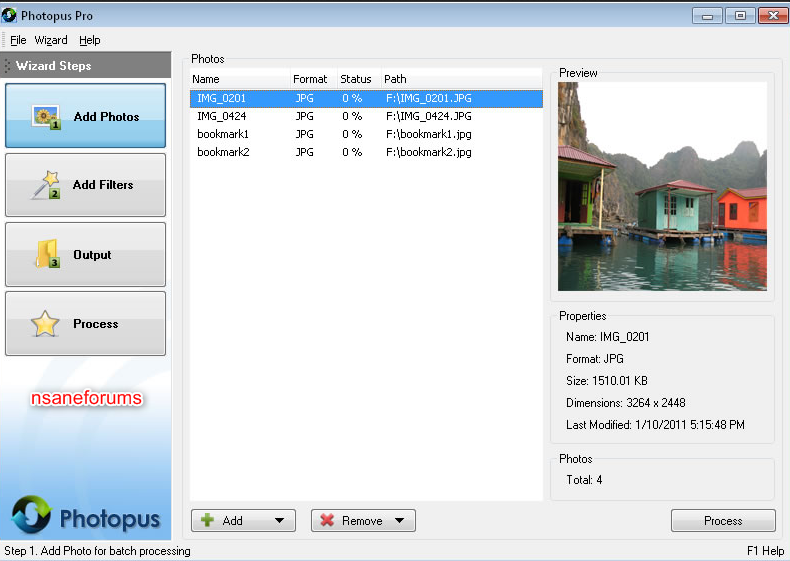790x561 pixels.
Task: Click the Photopus logo in the sidebar
Action: coord(86,516)
